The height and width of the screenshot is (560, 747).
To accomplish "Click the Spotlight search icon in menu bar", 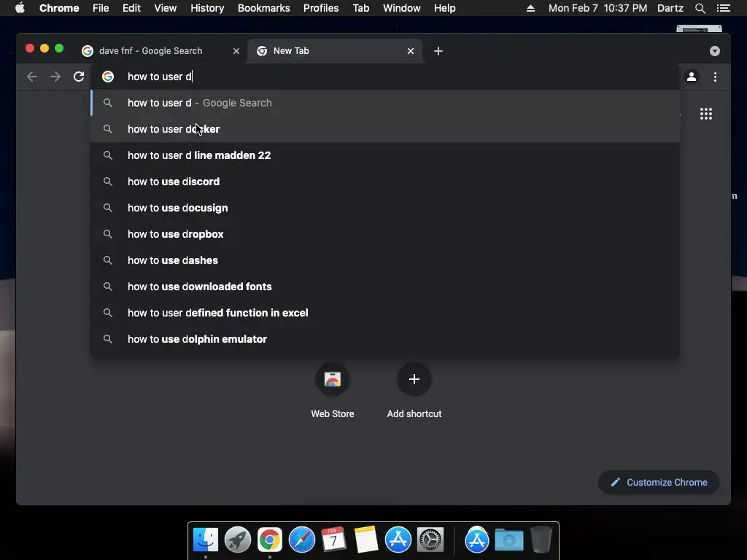I will tap(700, 8).
